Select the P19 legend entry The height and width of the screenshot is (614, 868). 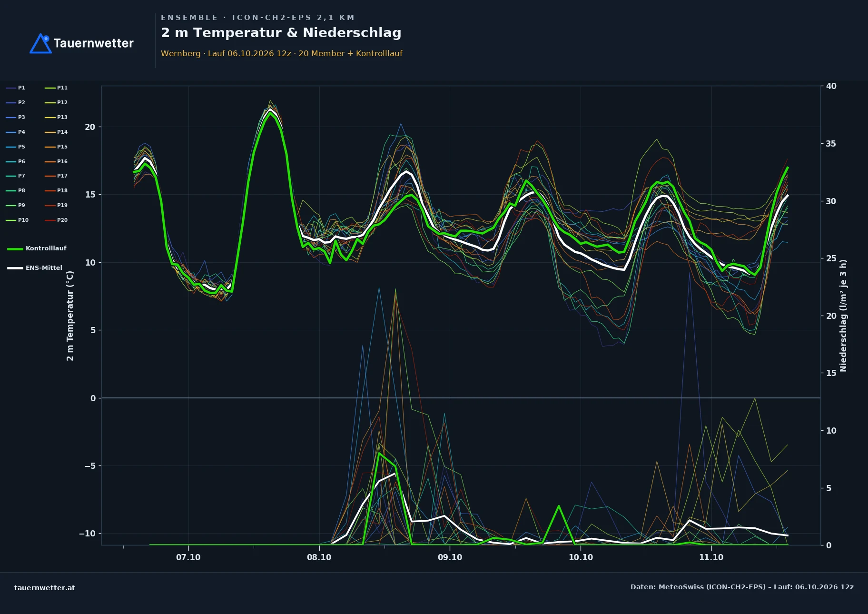(x=56, y=205)
